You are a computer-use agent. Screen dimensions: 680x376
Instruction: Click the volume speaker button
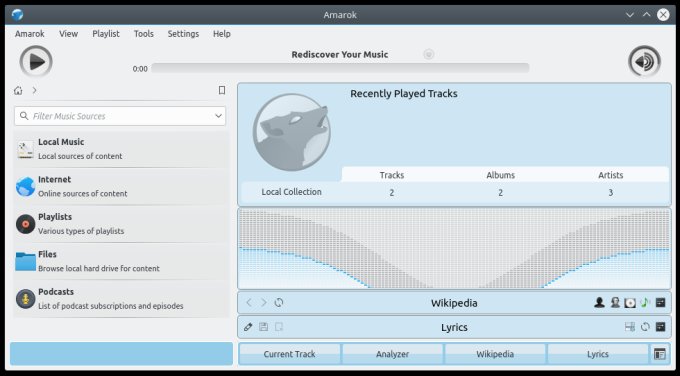tap(644, 62)
